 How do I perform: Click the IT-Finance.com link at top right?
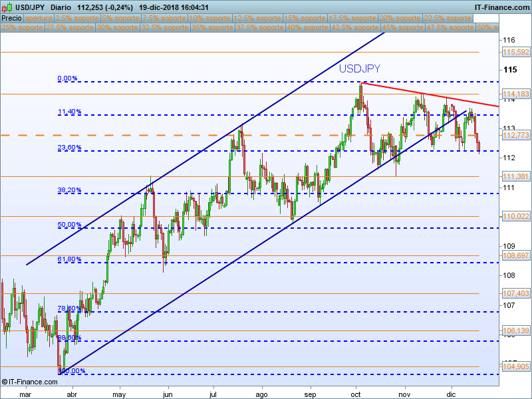pos(502,7)
